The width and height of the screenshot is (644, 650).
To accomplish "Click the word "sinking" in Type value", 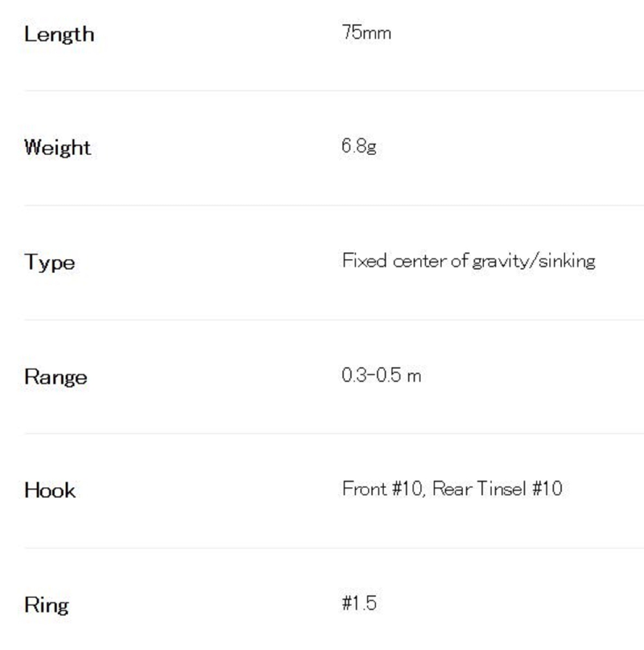I will [x=567, y=262].
